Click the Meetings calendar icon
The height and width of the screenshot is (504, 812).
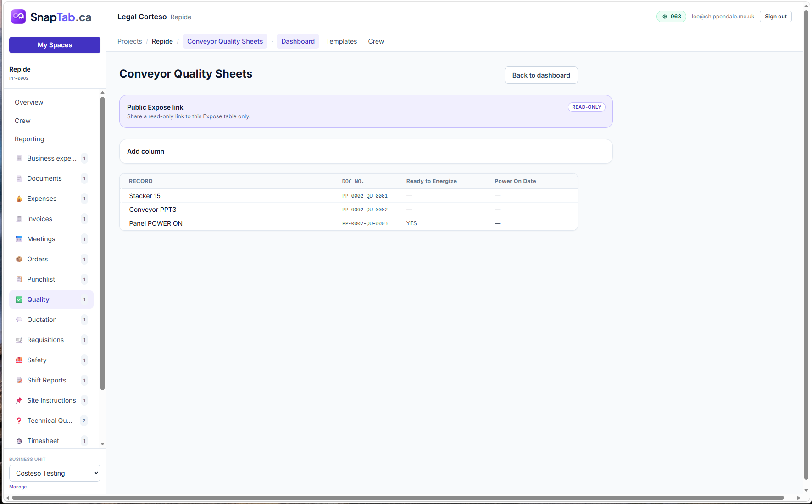click(19, 239)
